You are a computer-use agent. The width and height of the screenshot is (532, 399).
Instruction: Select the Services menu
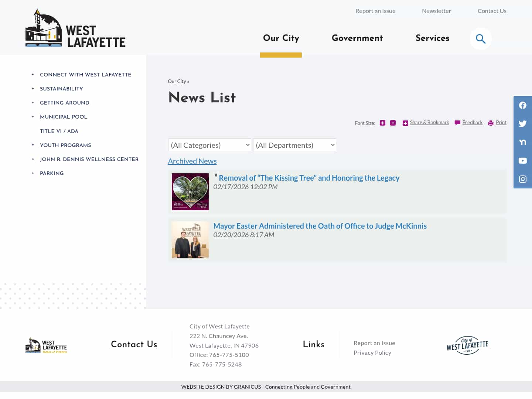click(x=432, y=38)
